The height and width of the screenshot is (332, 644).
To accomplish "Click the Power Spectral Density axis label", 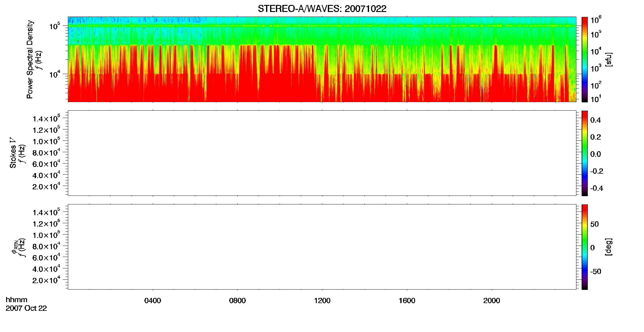I will point(30,59).
